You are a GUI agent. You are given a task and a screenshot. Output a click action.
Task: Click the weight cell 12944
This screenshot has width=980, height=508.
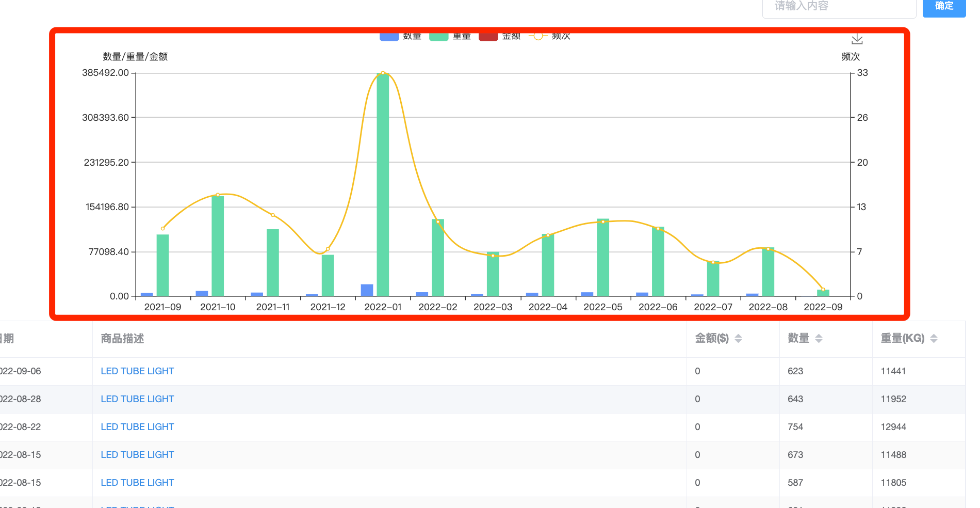click(893, 427)
